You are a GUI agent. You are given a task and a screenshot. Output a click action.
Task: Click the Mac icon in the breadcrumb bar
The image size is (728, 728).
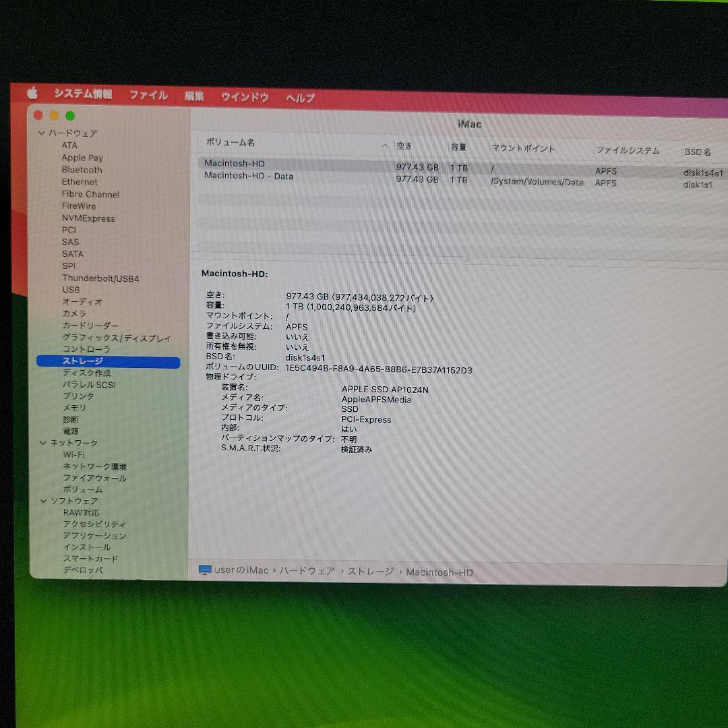tap(206, 571)
